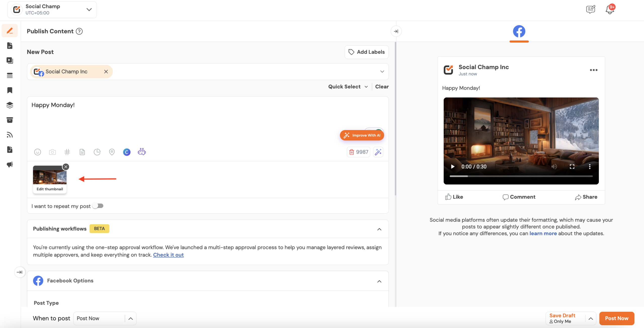Toggle I want to repeat my post

(98, 206)
